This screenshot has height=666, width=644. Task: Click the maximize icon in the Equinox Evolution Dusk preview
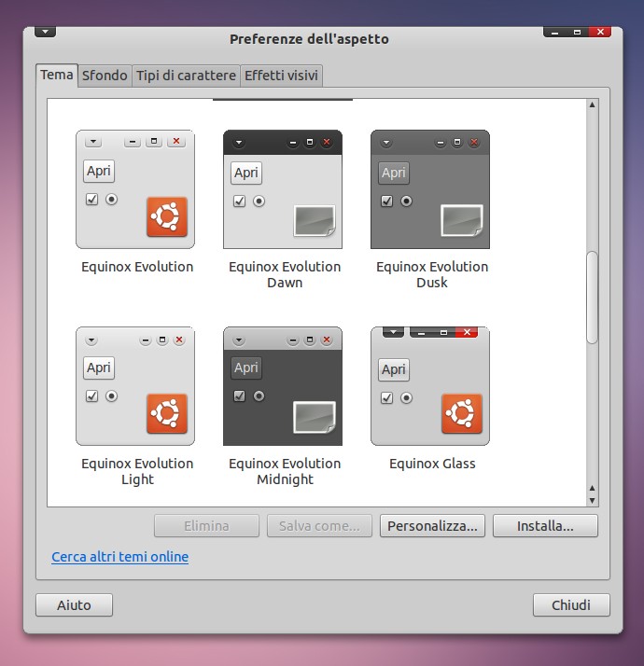tap(457, 142)
